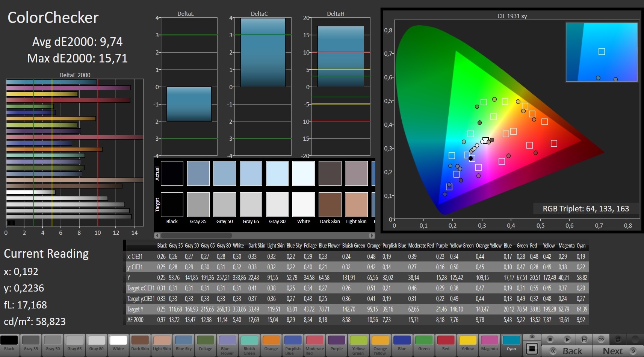Click the White column header in table

[x=238, y=246]
